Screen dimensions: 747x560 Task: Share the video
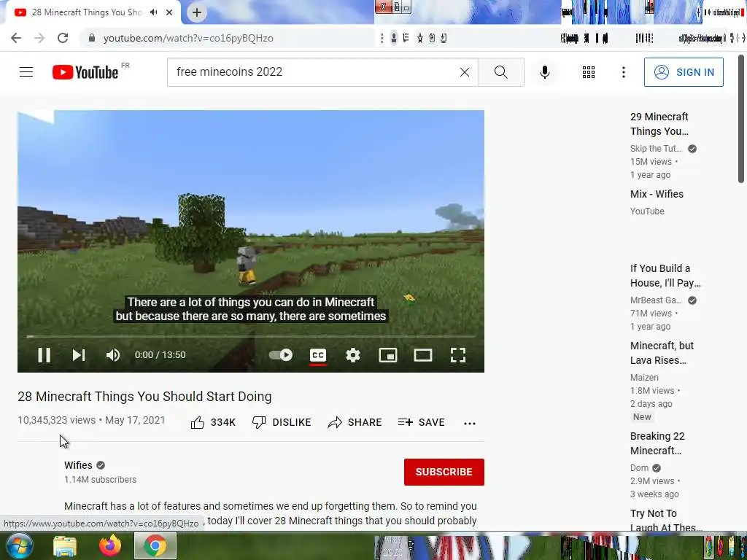point(355,422)
